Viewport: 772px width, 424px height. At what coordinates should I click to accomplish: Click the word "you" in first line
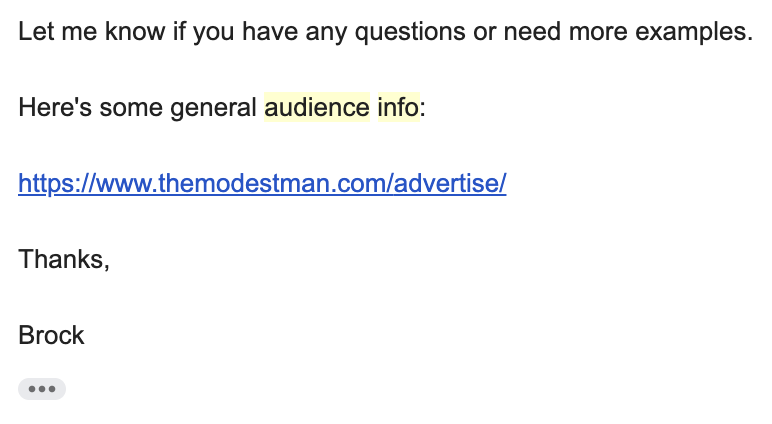point(213,33)
